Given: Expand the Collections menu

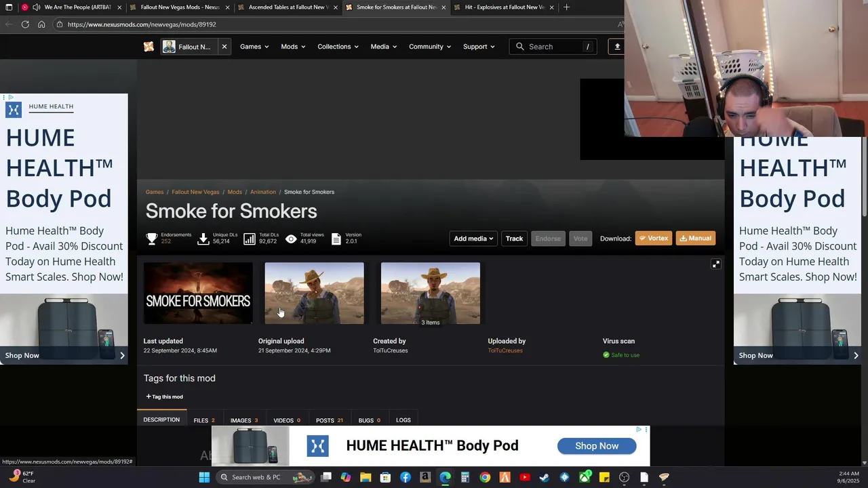Looking at the screenshot, I should coord(338,47).
